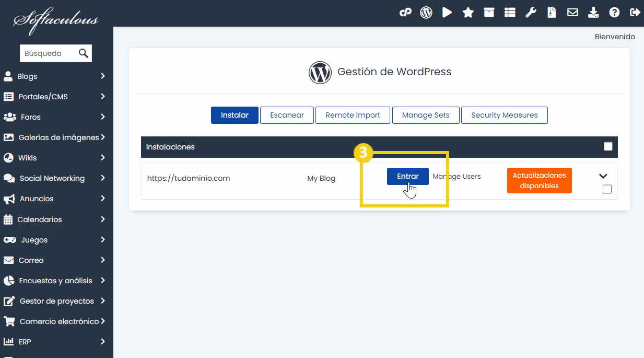Expand the Calendarios category arrow

click(103, 219)
